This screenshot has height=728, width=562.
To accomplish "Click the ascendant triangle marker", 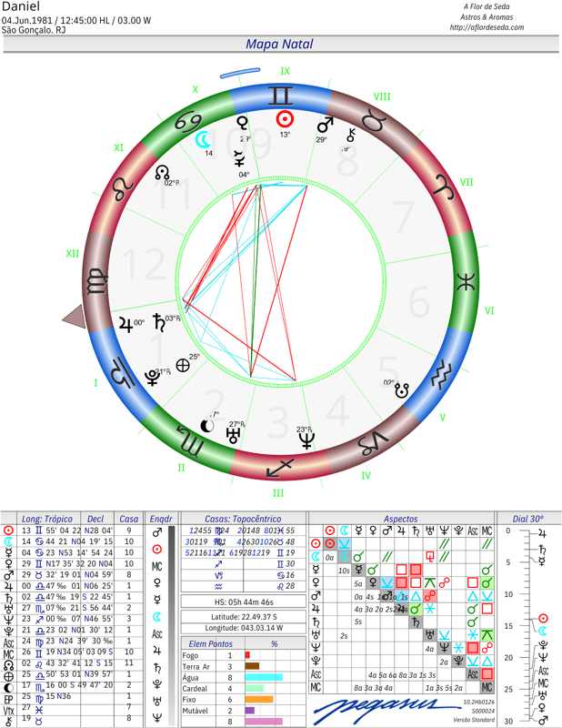I will pos(74,317).
